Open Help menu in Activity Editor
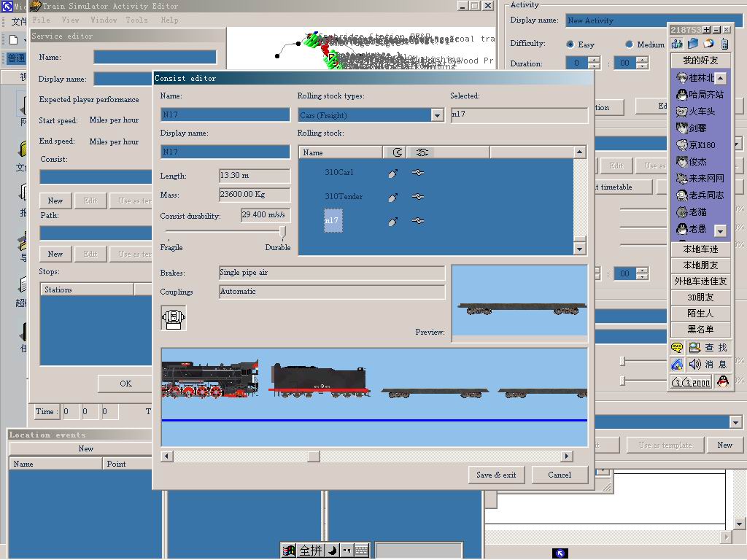 point(169,20)
